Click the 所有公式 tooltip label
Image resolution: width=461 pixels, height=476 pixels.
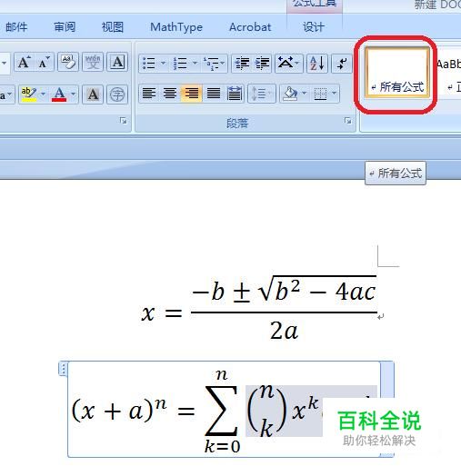coord(396,174)
